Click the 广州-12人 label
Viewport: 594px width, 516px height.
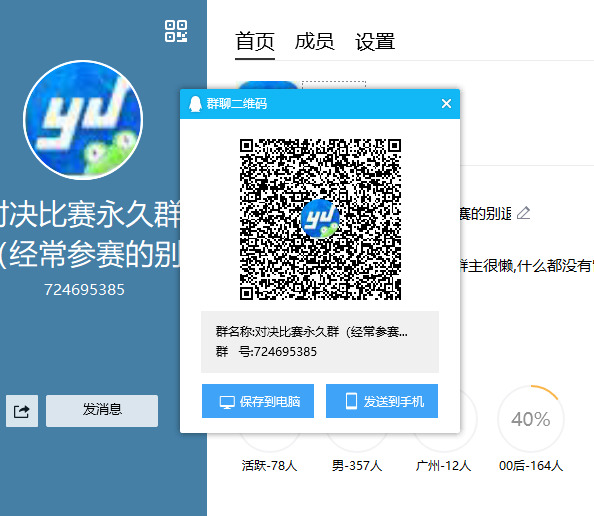[x=443, y=466]
